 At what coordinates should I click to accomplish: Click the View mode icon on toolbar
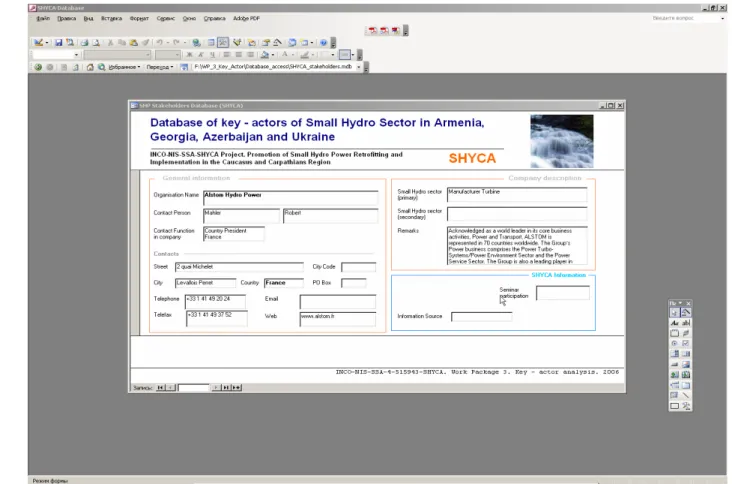39,42
